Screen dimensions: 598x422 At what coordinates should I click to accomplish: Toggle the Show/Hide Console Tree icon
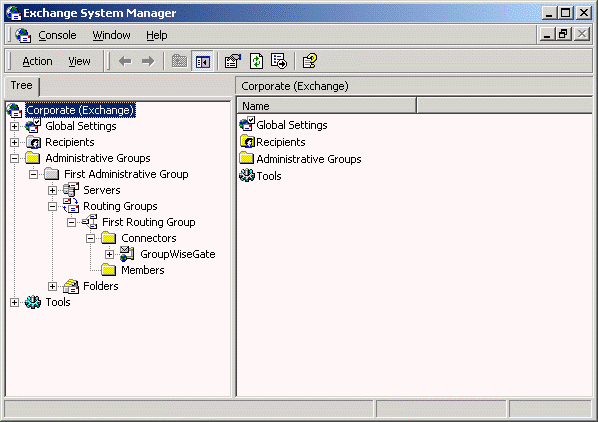pos(203,61)
